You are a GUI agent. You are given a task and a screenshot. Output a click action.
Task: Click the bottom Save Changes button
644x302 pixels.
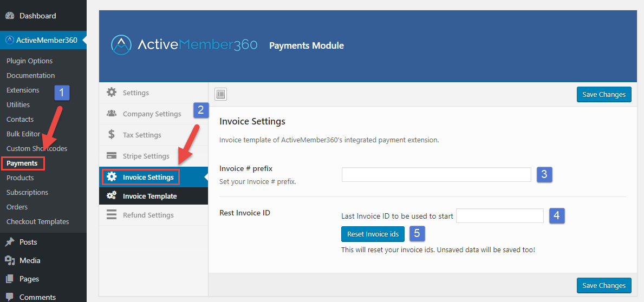point(604,285)
